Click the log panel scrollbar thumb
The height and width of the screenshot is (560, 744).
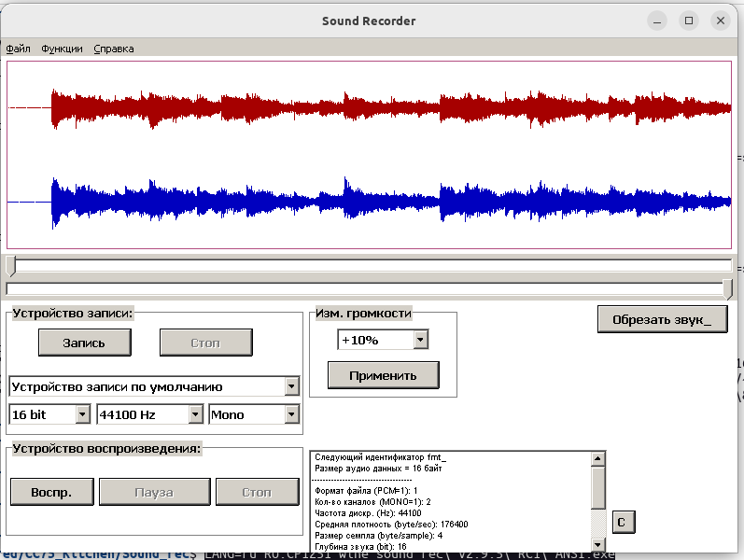(x=597, y=487)
